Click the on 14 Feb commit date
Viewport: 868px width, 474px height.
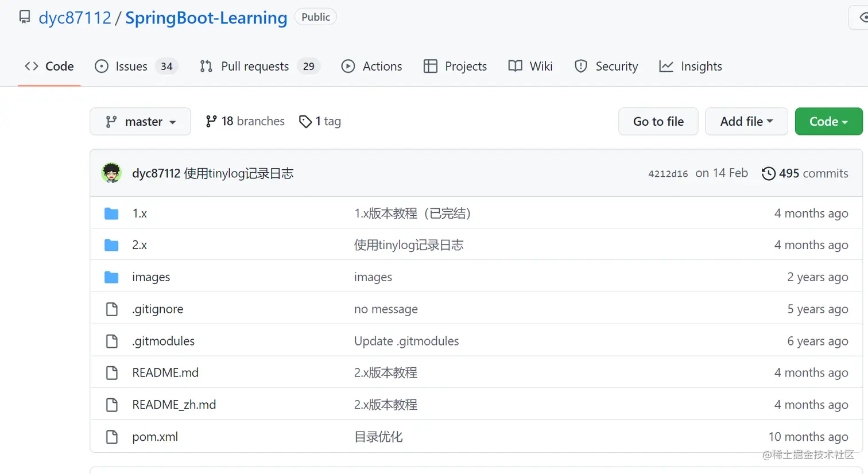click(x=722, y=173)
